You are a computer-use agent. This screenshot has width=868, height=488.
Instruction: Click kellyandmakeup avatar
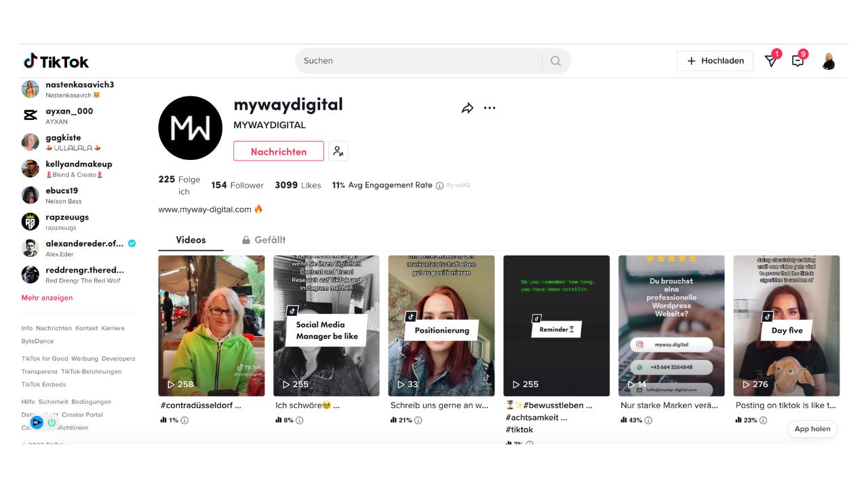click(31, 169)
